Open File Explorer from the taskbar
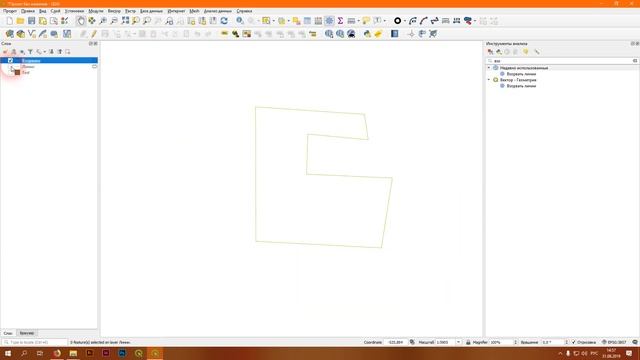The width and height of the screenshot is (640, 360). [73, 353]
